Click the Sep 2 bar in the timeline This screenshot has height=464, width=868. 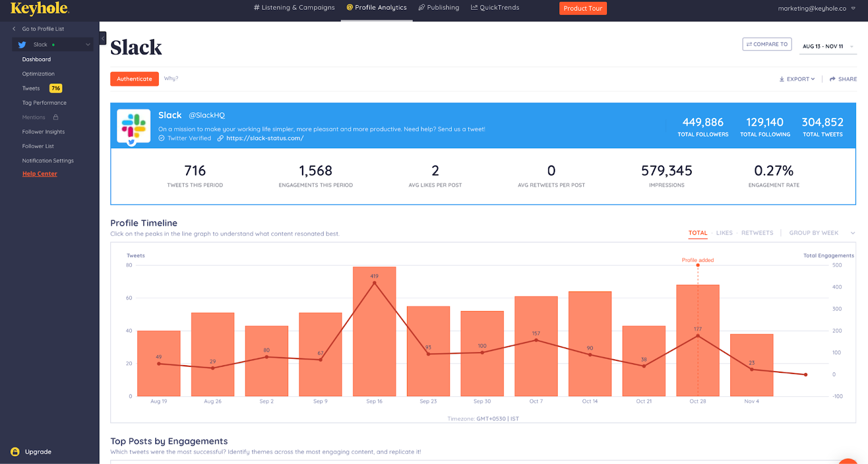pyautogui.click(x=266, y=361)
